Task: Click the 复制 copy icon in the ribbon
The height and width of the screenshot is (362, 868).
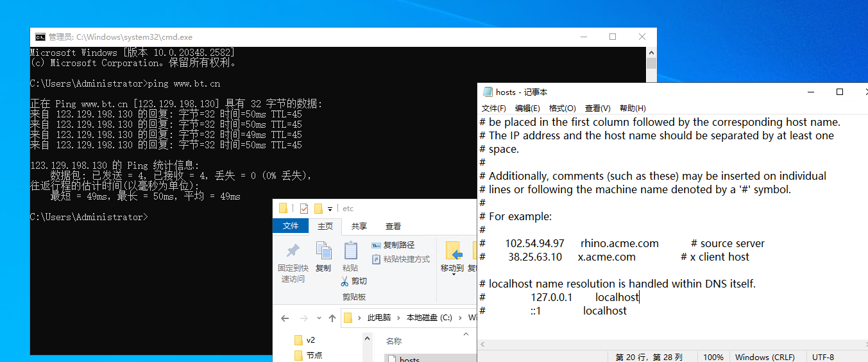Action: coord(323,250)
